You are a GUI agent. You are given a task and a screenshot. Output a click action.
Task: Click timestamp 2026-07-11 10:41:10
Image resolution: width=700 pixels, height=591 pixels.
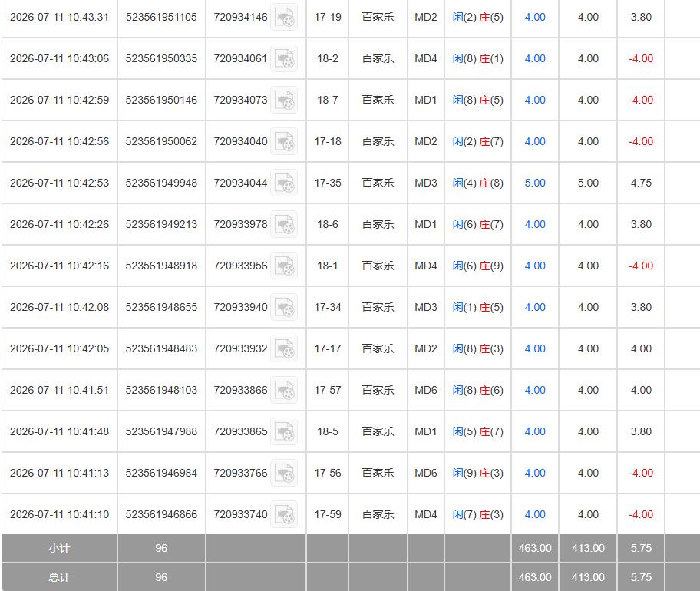(x=59, y=515)
